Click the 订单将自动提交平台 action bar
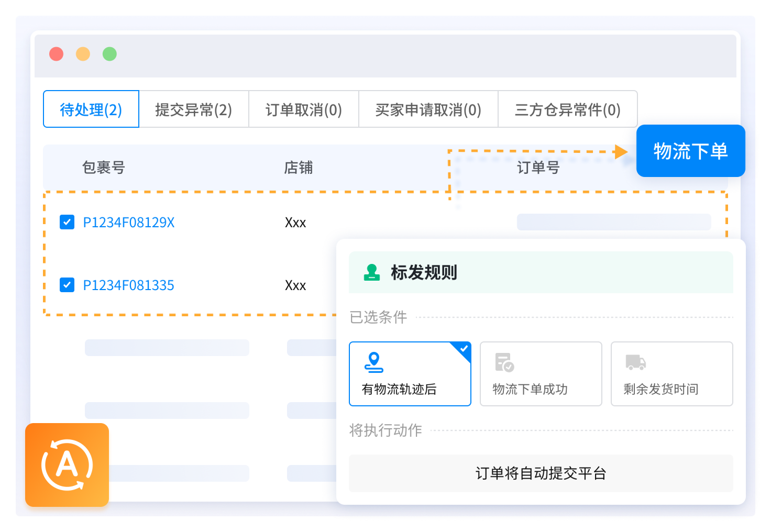Screen dimensions: 771x532 click(x=541, y=473)
